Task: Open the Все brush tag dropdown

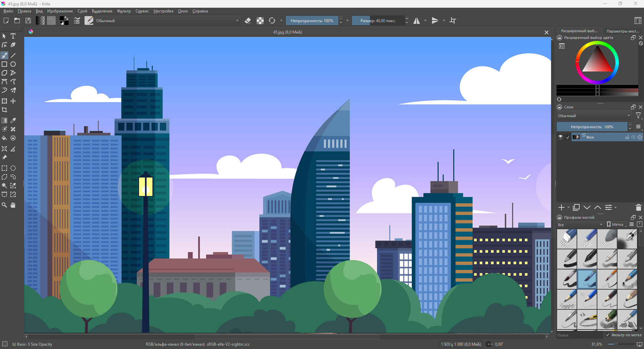Action: pos(580,225)
